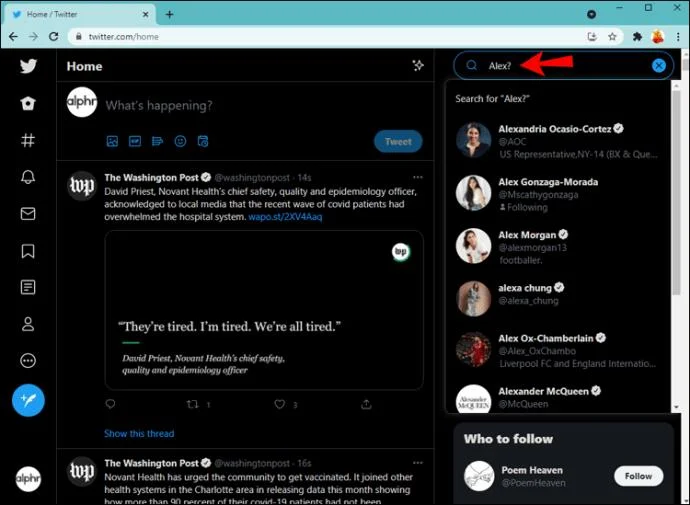
Task: Toggle top tweets sparkle icon
Action: pos(418,66)
